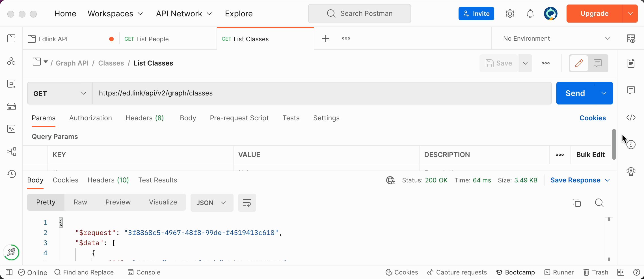Add a new request tab
This screenshot has height=279, width=644.
(326, 38)
